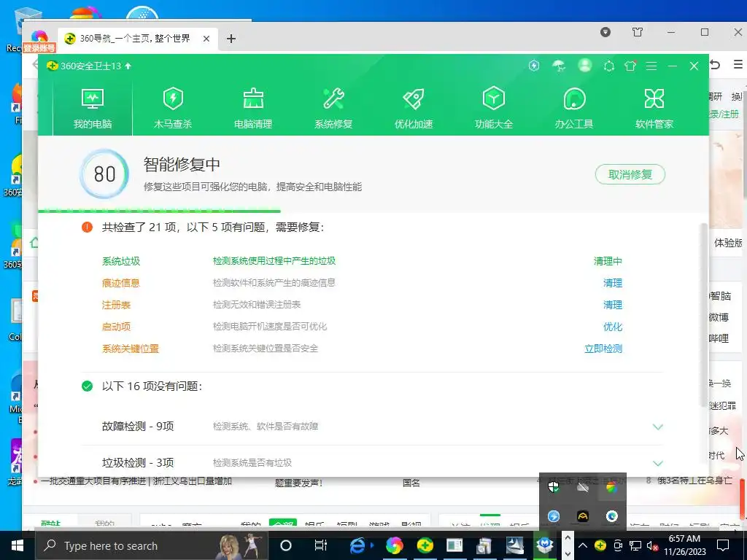Click the Edge icon in tray popup

click(612, 516)
